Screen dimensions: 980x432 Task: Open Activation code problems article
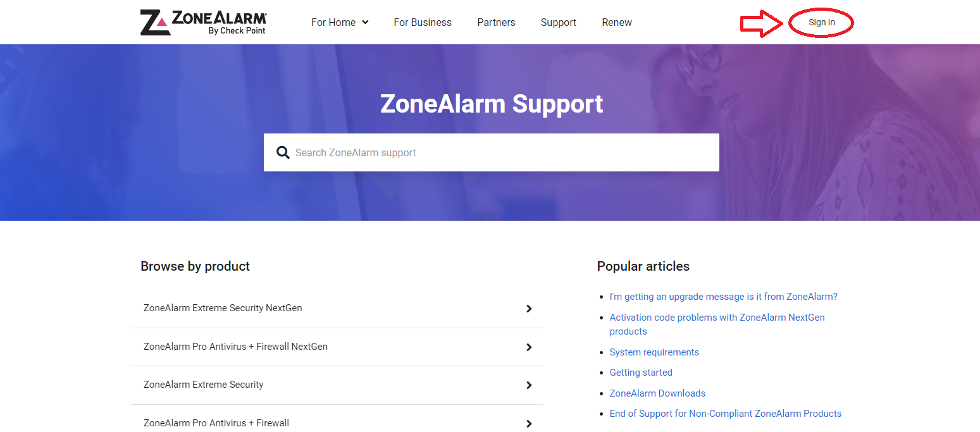click(717, 324)
